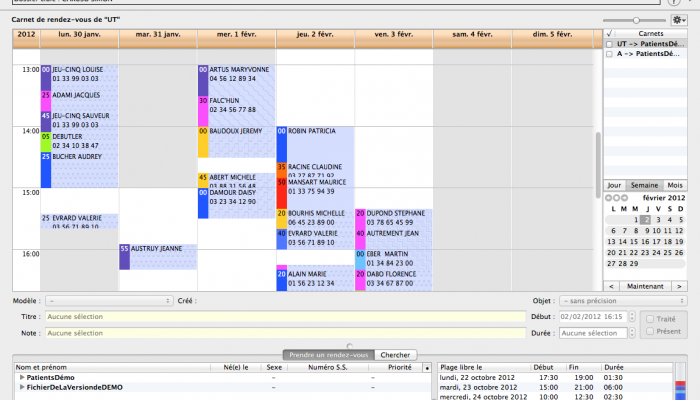The width and height of the screenshot is (700, 400).
Task: Select 2 in février 2012 mini calendar
Action: click(646, 220)
